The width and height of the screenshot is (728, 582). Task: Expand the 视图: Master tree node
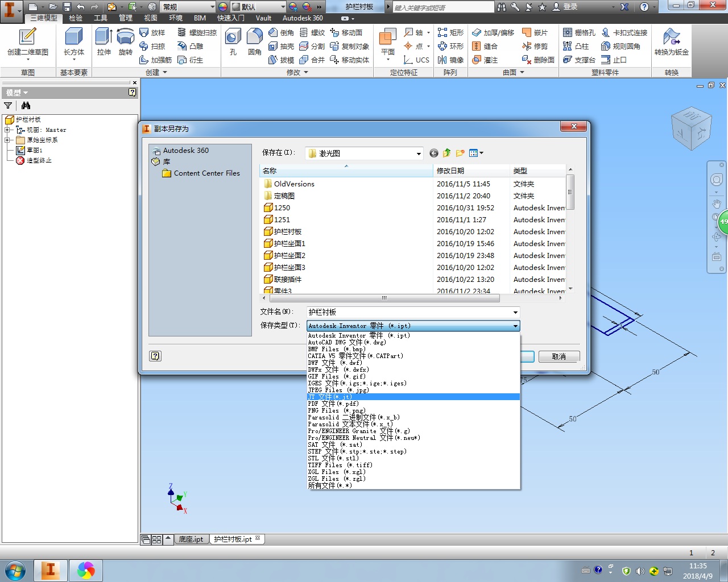pos(7,130)
